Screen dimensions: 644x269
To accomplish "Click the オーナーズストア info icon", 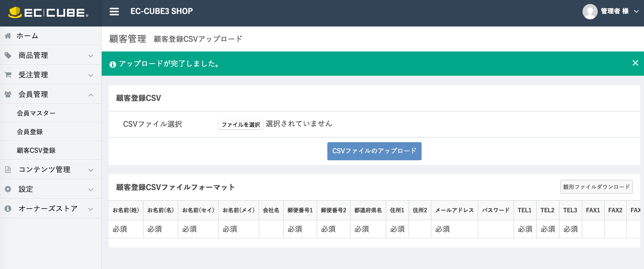I will [8, 208].
